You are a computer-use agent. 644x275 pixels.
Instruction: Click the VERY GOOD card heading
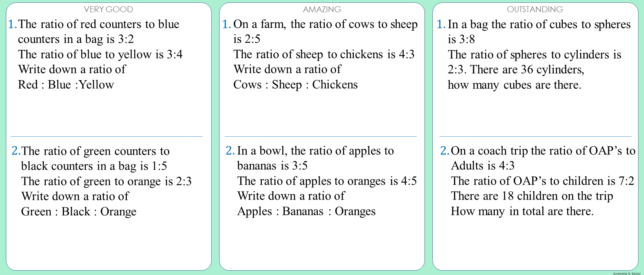point(108,9)
